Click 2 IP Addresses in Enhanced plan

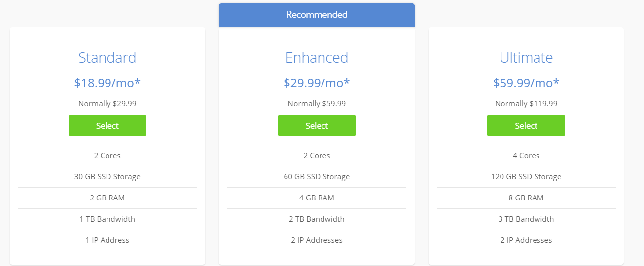[x=317, y=240]
